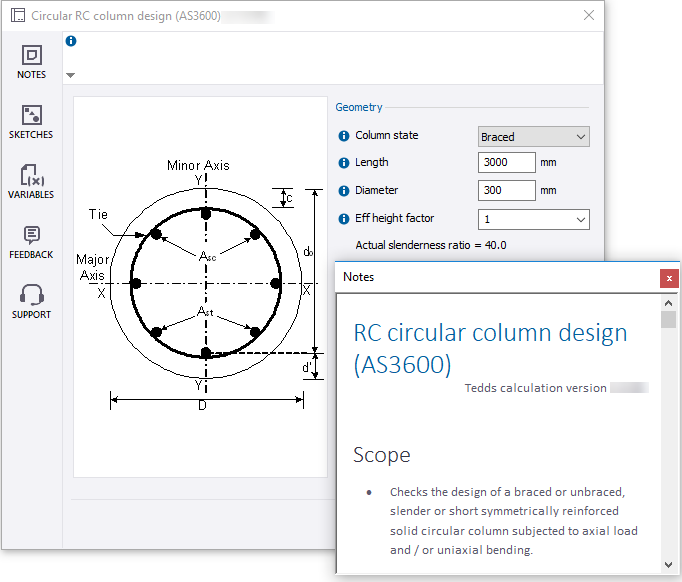Expand the message bar with the small down arrow
This screenshot has height=582, width=682.
click(x=70, y=75)
